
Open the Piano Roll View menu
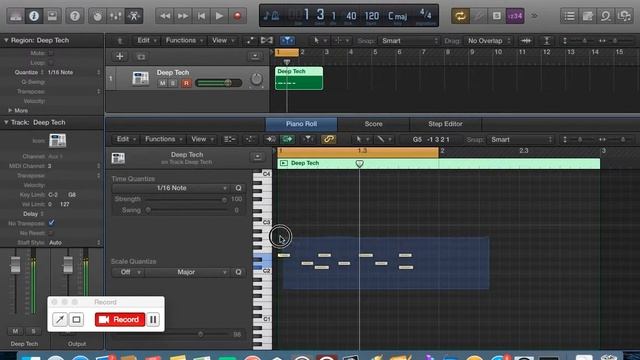point(202,139)
